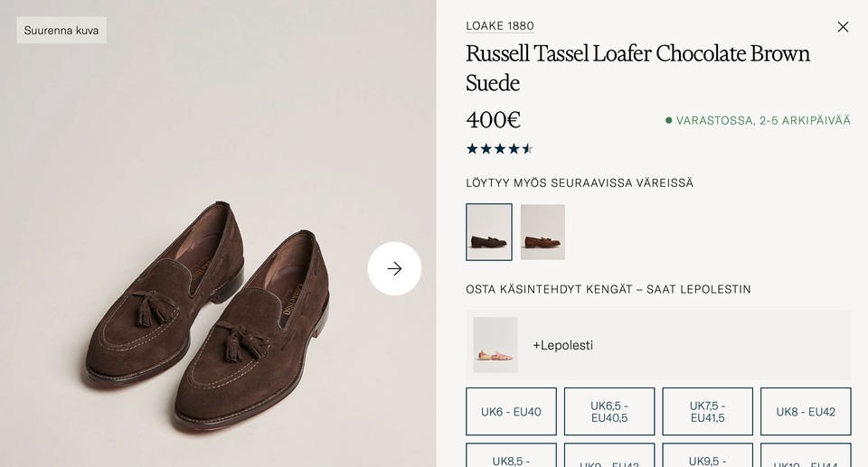The width and height of the screenshot is (868, 467).
Task: Click the Russell Tassel Loafer product title
Action: [637, 68]
